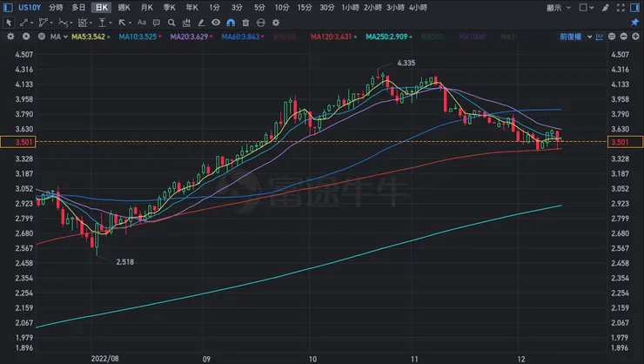Viewport: 644px width, 364px height.
Task: Select the 日K chart tab
Action: (x=102, y=7)
